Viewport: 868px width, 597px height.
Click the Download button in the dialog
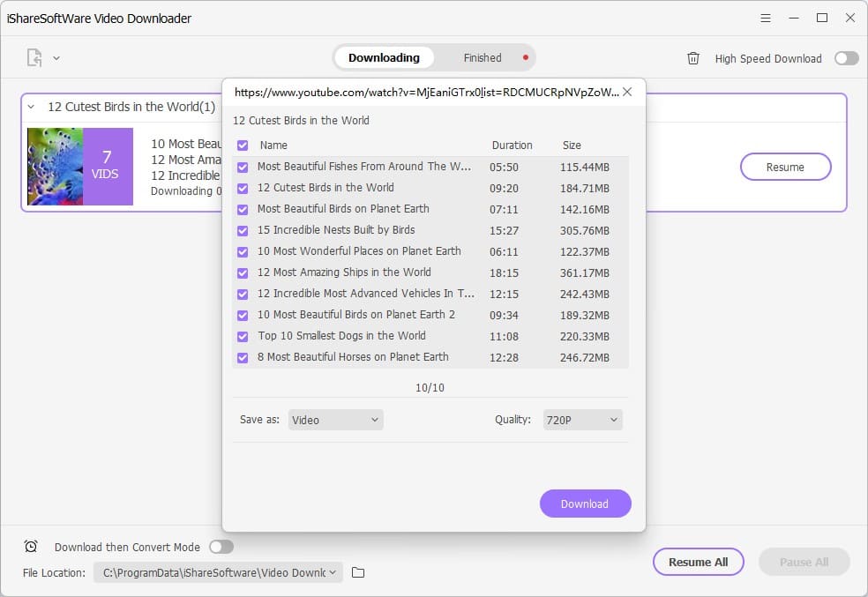pos(585,504)
